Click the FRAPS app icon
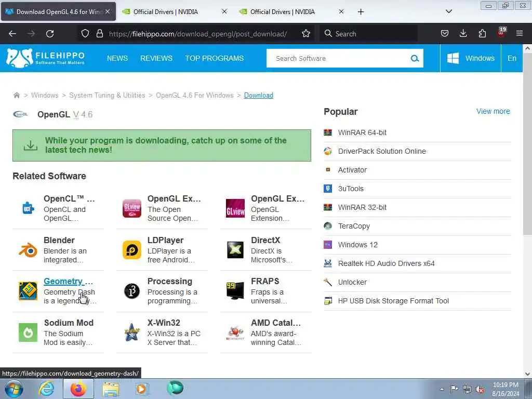 (235, 291)
